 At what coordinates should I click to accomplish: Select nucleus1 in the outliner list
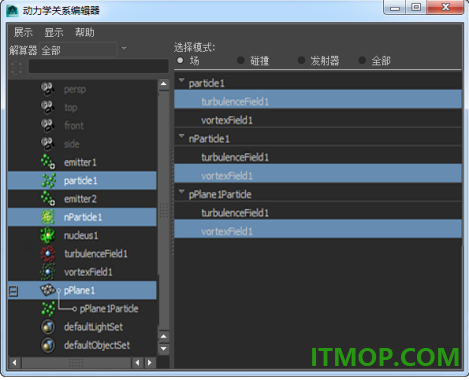pyautogui.click(x=82, y=236)
